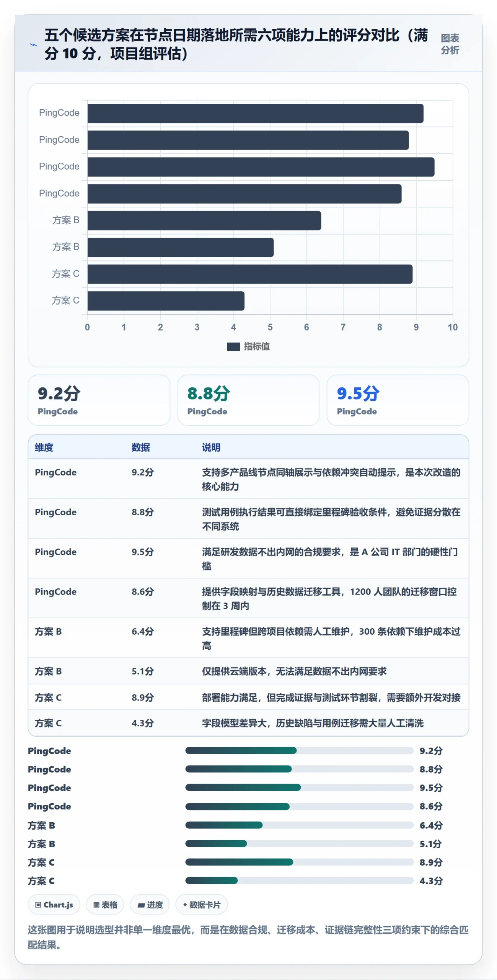
Task: Click the 表格 tag
Action: 105,905
